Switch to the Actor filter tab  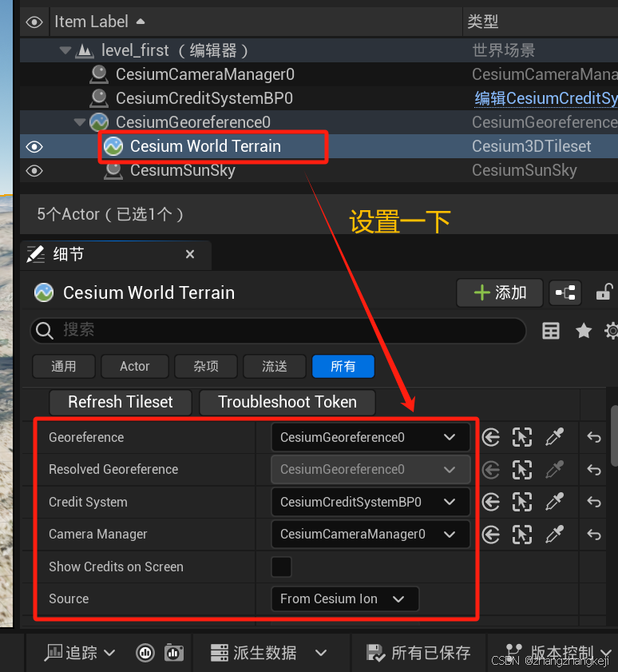[x=135, y=367]
